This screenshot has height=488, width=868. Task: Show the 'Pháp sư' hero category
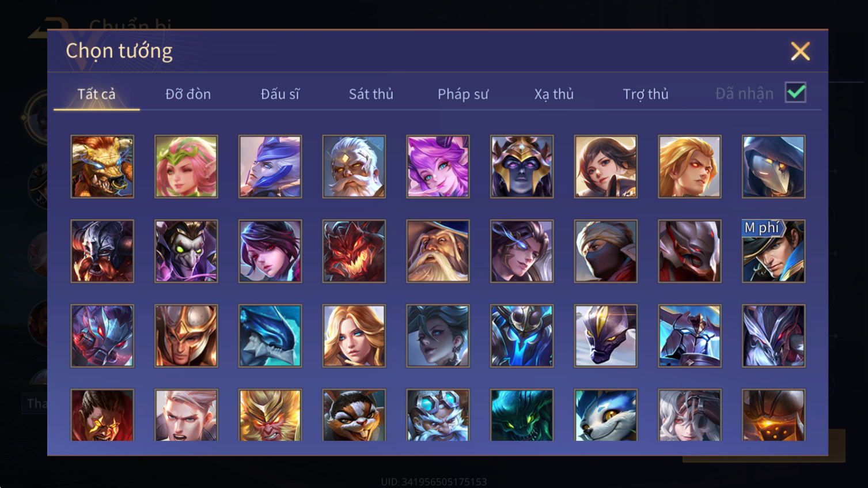(x=463, y=94)
